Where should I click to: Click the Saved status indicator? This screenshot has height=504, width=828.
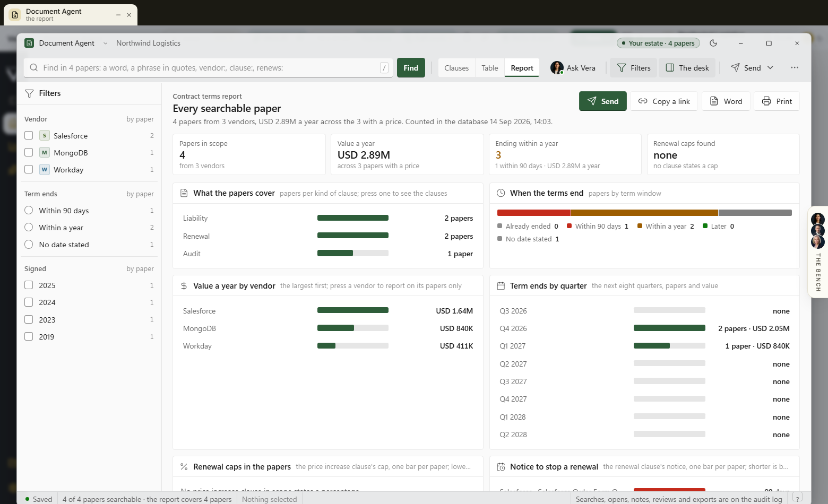(39, 499)
